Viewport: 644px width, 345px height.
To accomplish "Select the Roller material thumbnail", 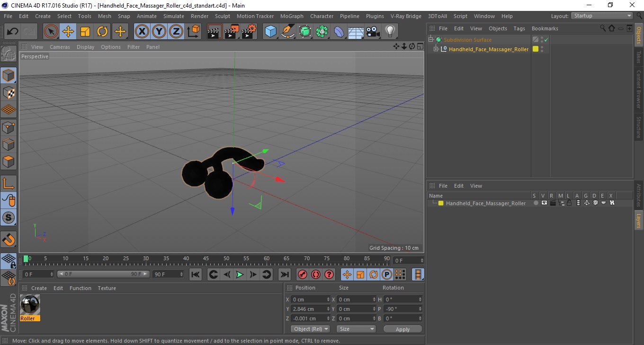I will click(x=30, y=305).
